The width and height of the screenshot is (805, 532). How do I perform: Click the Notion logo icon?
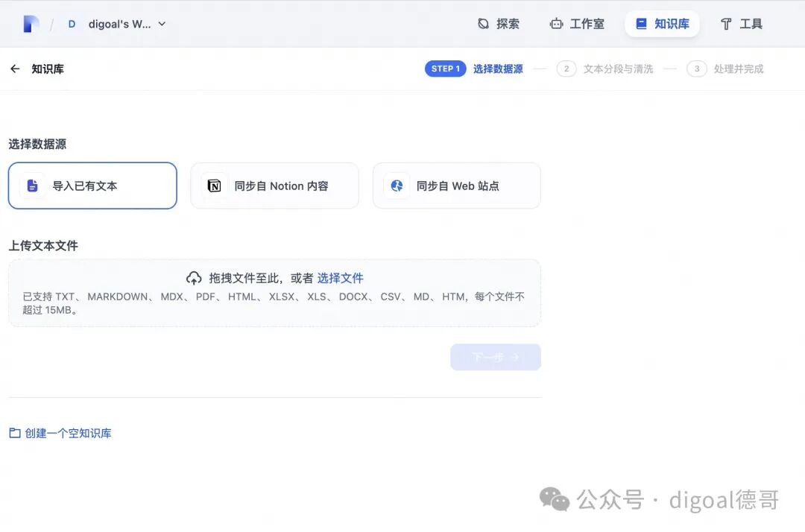[x=214, y=186]
